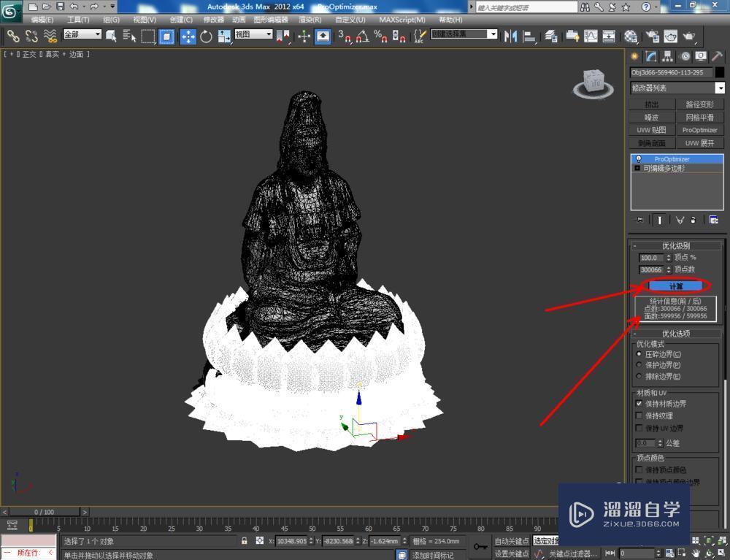This screenshot has width=730, height=560.
Task: Open the MAXScript(M) menu
Action: 402,20
